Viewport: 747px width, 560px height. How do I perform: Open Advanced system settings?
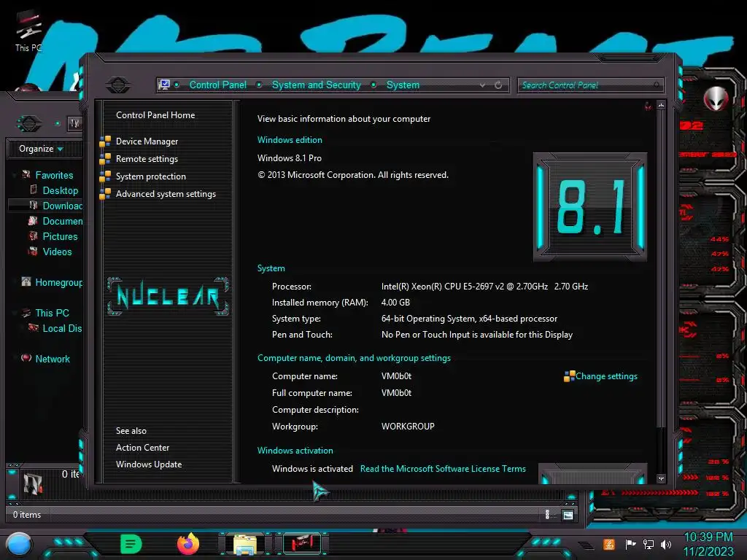click(x=166, y=194)
